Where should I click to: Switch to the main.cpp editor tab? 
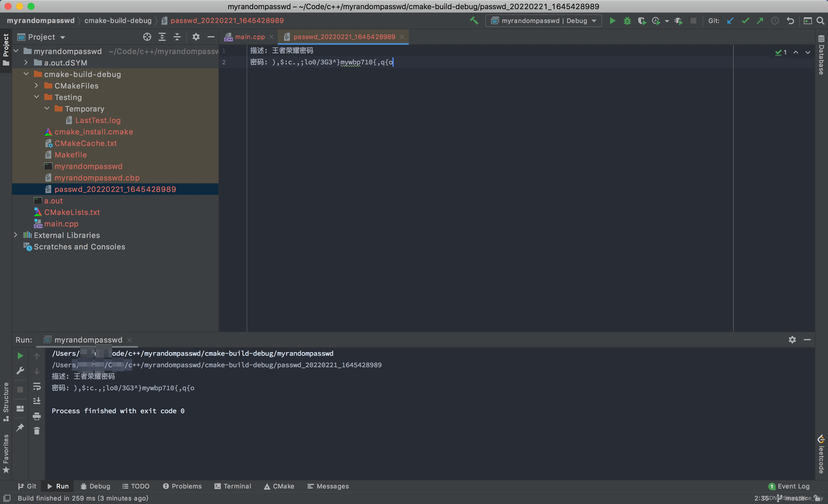[x=249, y=37]
